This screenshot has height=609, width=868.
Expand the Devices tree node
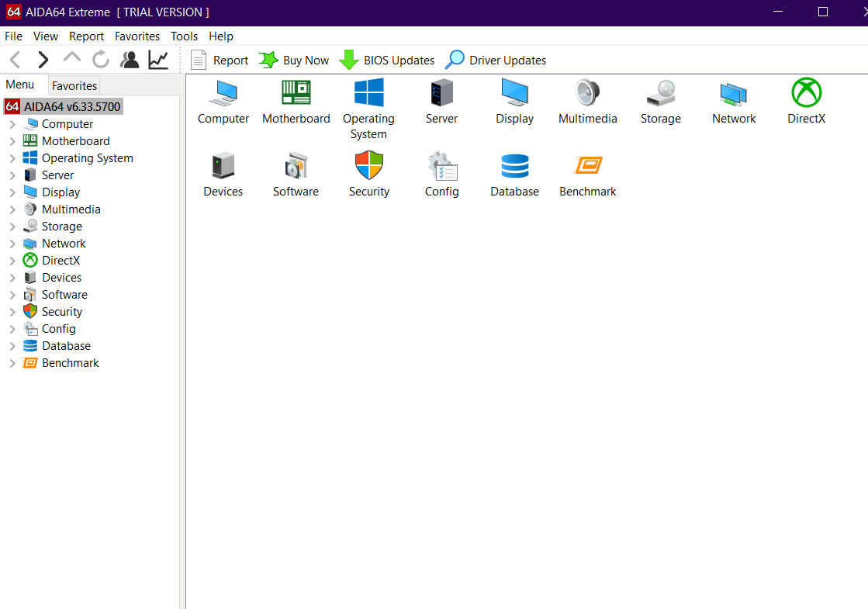point(12,278)
